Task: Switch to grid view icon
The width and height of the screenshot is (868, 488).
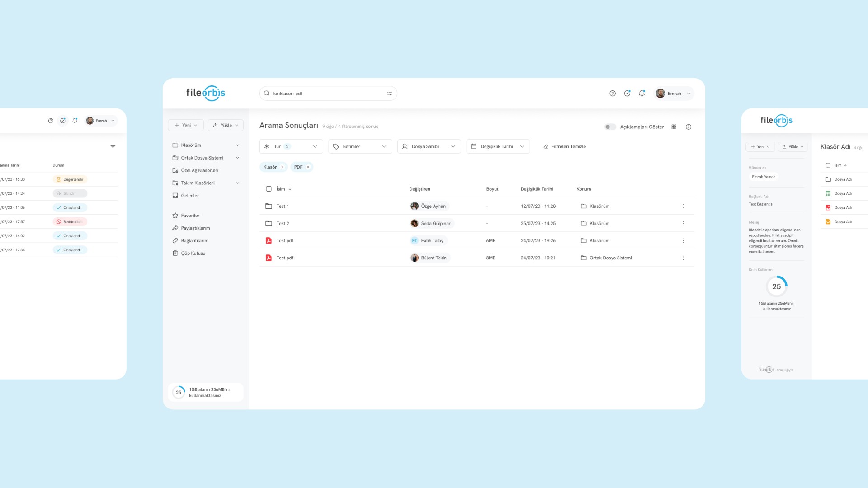Action: [x=674, y=127]
